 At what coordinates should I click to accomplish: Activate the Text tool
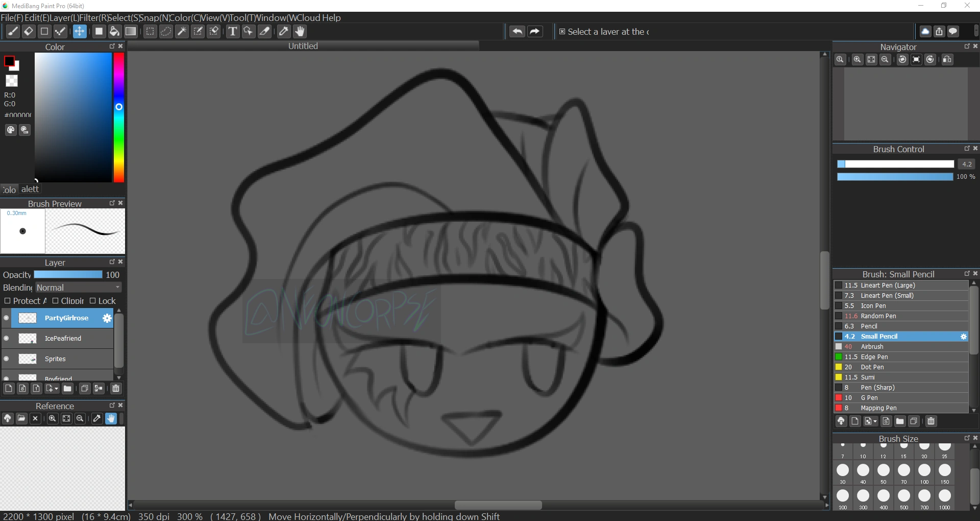233,31
